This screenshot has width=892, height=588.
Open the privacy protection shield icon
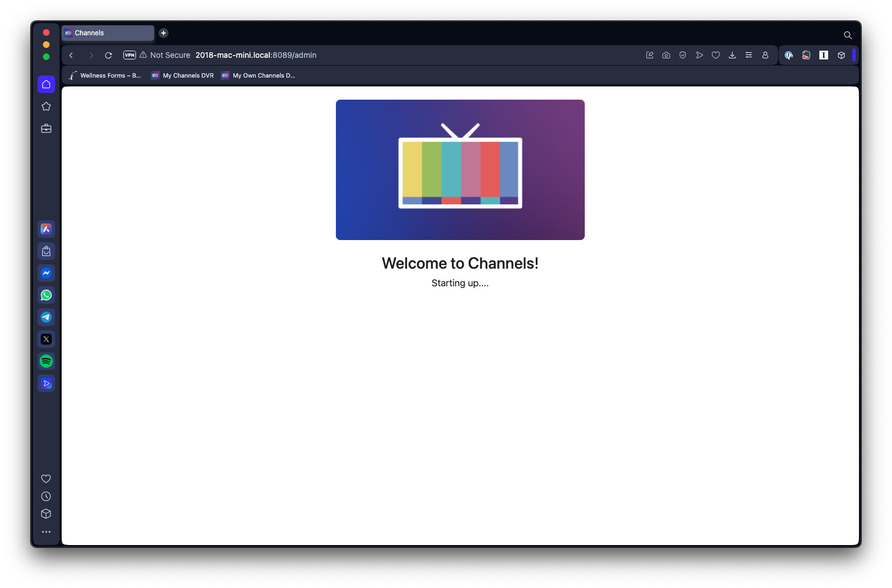[683, 55]
